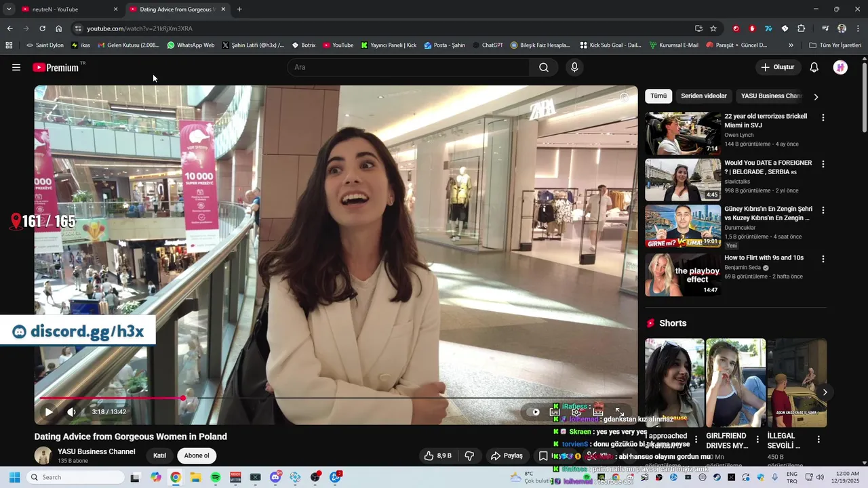The height and width of the screenshot is (488, 868).
Task: Bookmark this page with star
Action: pyautogui.click(x=713, y=28)
